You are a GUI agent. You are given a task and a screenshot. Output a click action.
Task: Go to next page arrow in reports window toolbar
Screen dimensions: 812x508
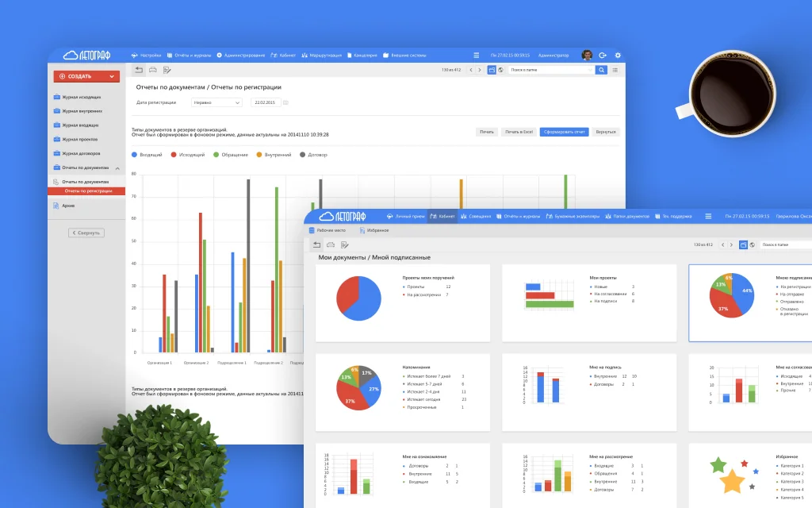tap(480, 70)
